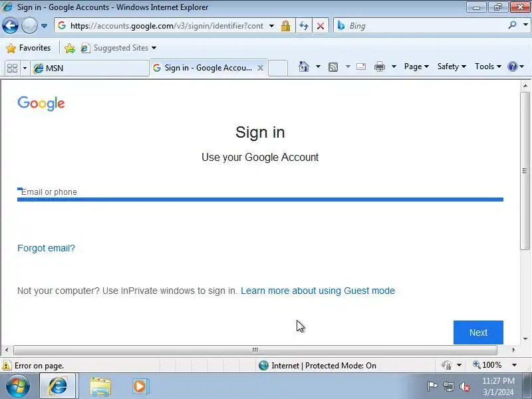
Task: Open the Help question mark menu
Action: (515, 66)
